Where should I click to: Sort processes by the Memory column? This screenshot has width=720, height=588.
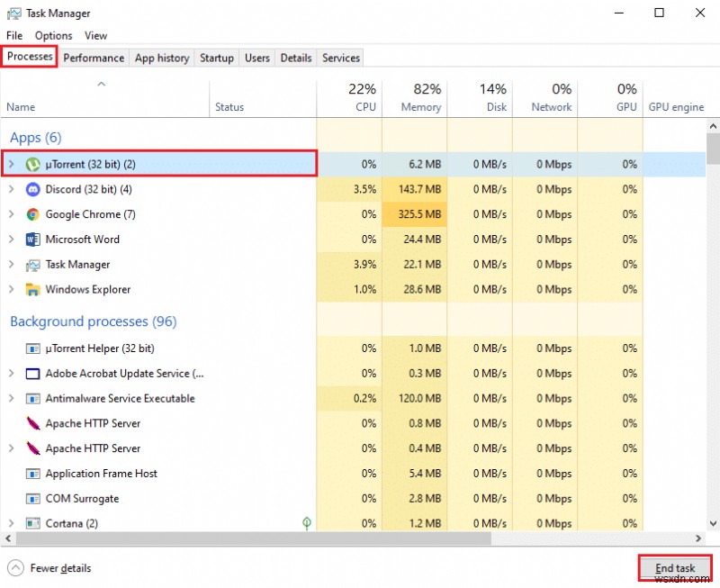click(415, 99)
